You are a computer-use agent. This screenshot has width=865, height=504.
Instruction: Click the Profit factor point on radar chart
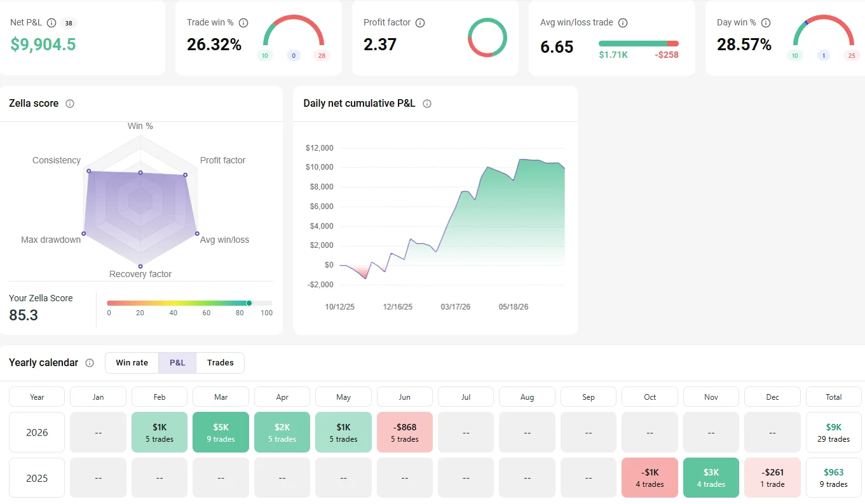(186, 175)
